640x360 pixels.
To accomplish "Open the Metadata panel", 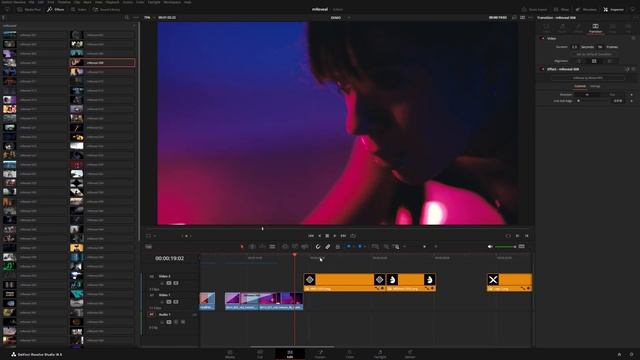I will pos(586,9).
